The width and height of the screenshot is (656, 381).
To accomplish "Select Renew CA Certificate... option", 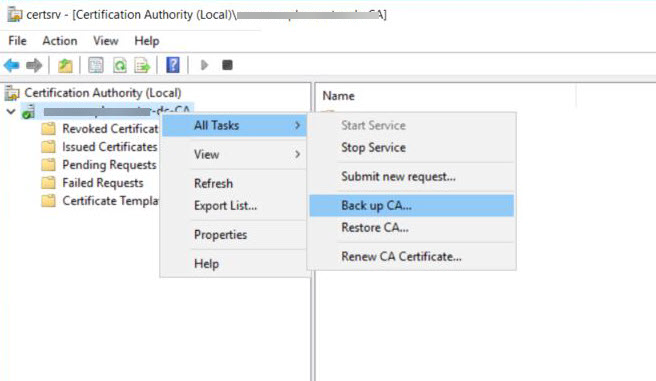I will tap(401, 256).
